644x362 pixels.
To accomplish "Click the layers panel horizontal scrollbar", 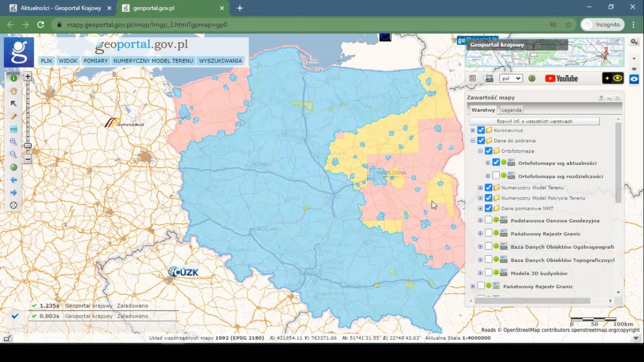I will [532, 301].
